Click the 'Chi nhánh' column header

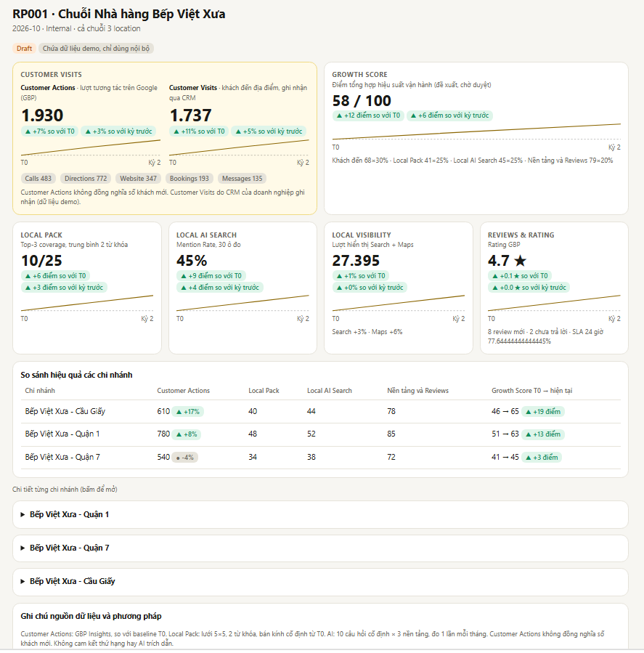tap(40, 391)
